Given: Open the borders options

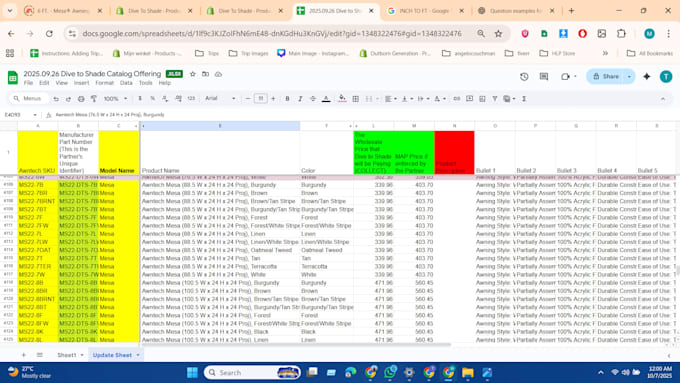Looking at the screenshot, I should (x=356, y=99).
